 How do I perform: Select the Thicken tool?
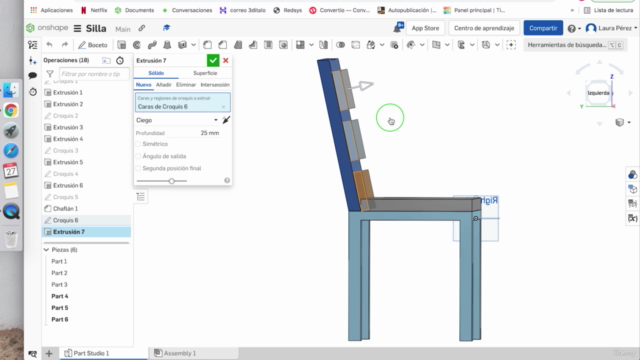click(182, 45)
